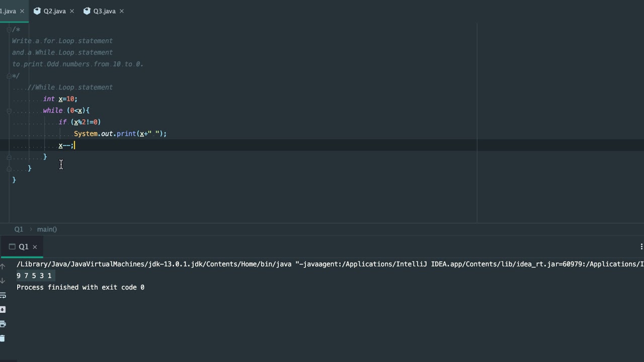Toggle Soft-Wrap in the run console
The height and width of the screenshot is (362, 644).
point(3,295)
